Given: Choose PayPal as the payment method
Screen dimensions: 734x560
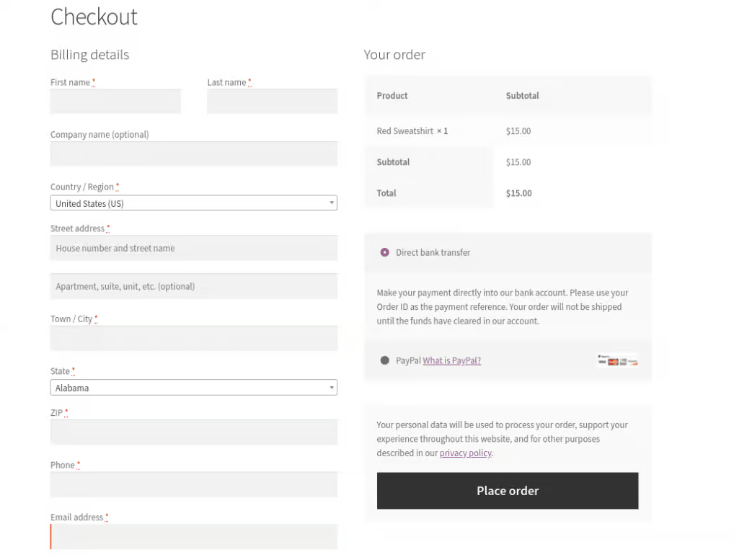Looking at the screenshot, I should [384, 360].
